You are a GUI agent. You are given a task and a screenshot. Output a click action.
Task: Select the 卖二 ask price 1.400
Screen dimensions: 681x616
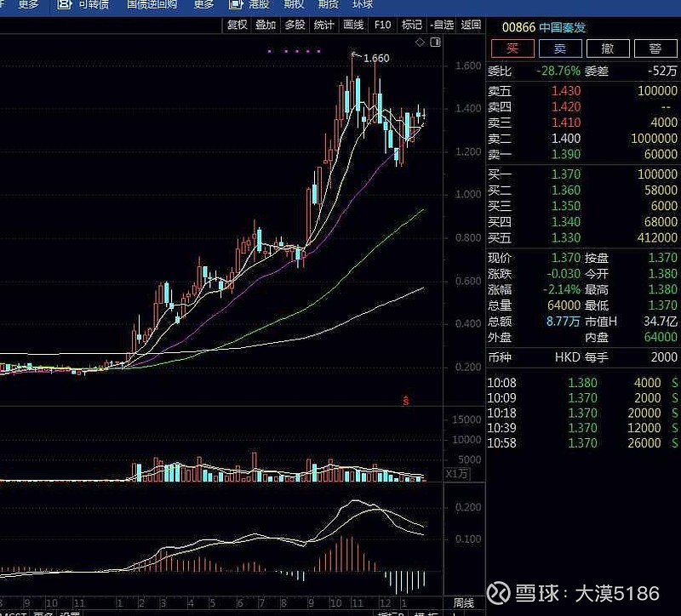[x=566, y=139]
